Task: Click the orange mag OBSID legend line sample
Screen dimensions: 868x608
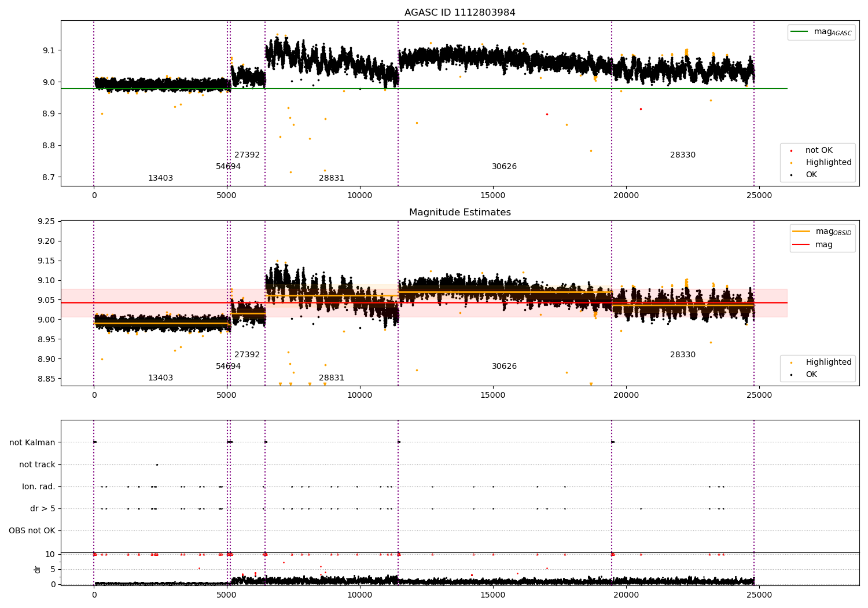Action: [801, 232]
